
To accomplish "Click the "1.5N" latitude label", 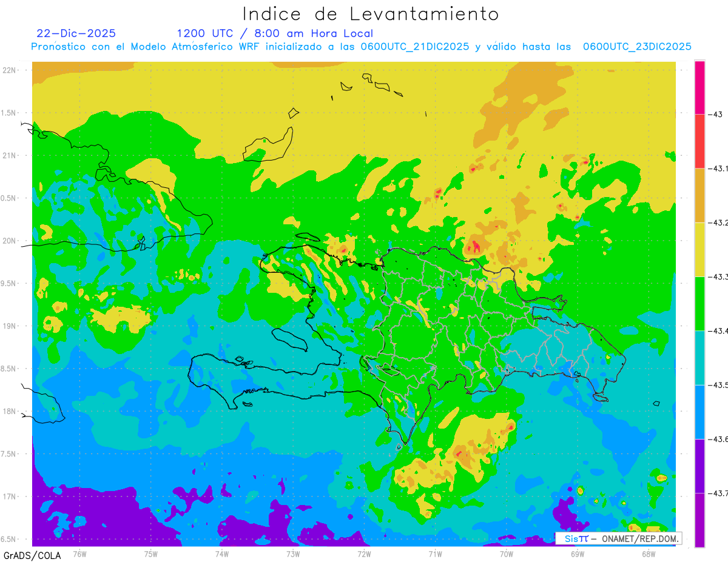I will (x=9, y=113).
